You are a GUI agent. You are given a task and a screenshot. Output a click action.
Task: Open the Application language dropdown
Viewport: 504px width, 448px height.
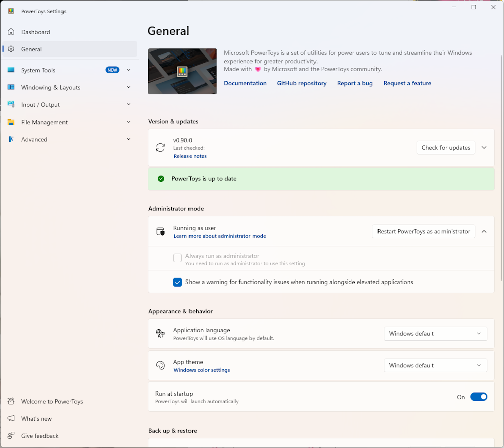435,334
